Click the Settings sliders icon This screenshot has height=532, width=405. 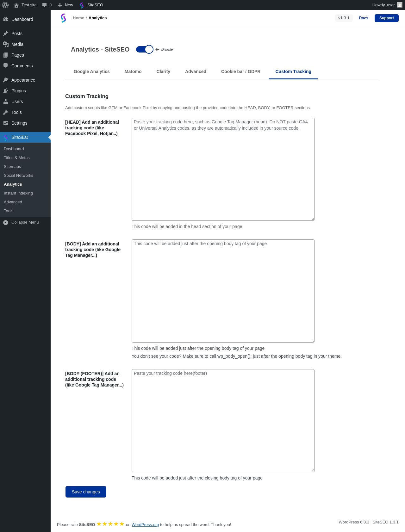[x=6, y=123]
